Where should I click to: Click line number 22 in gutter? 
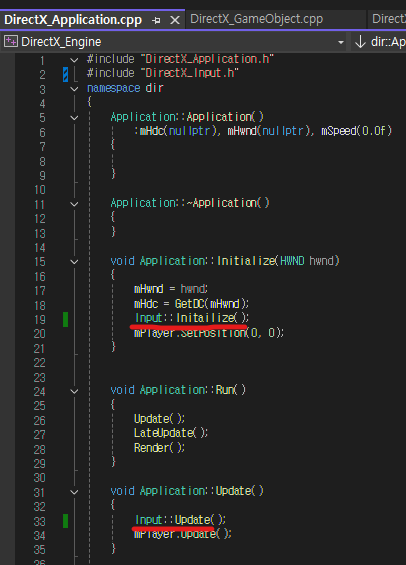[x=40, y=363]
